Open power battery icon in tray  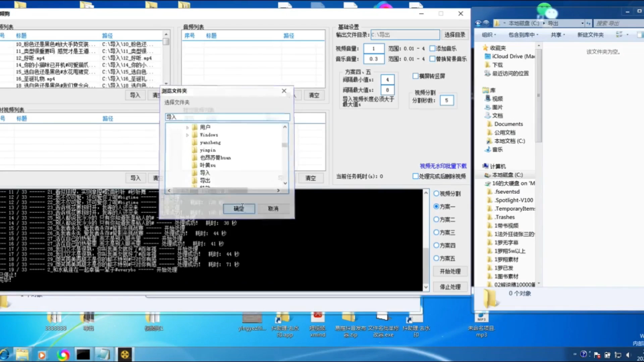coord(607,355)
